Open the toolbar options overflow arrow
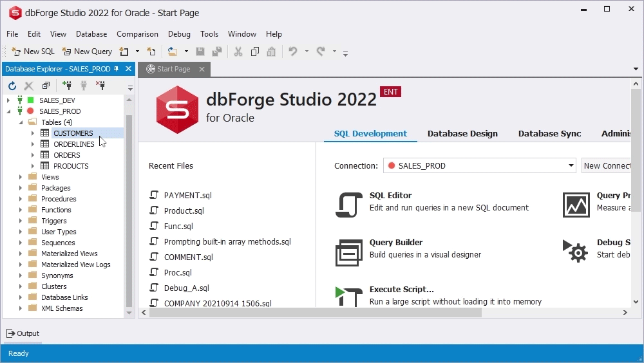 tap(345, 53)
